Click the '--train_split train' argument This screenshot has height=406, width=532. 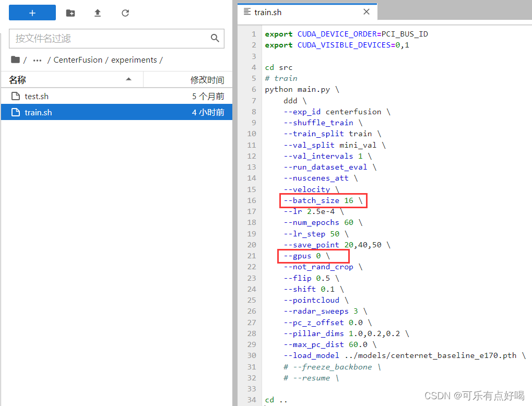click(x=328, y=134)
